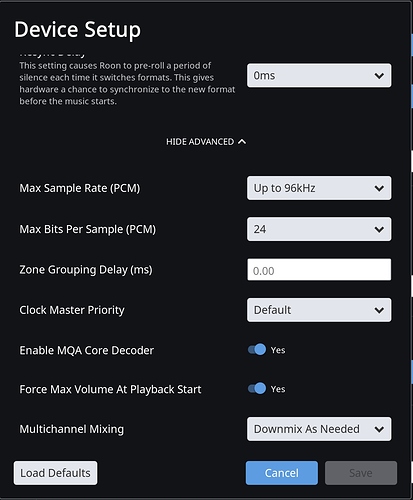413x500 pixels.
Task: Open the Clock Master Priority Default dropdown
Action: 319,310
